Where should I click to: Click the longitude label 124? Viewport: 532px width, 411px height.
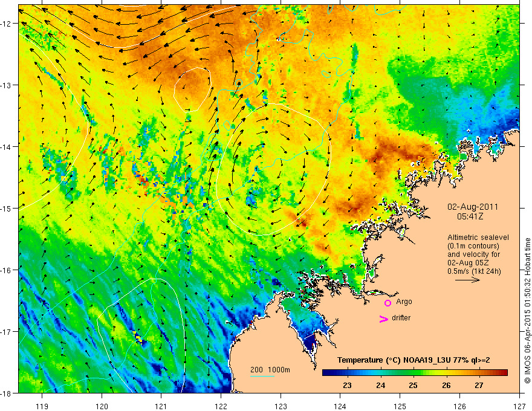[340, 407]
